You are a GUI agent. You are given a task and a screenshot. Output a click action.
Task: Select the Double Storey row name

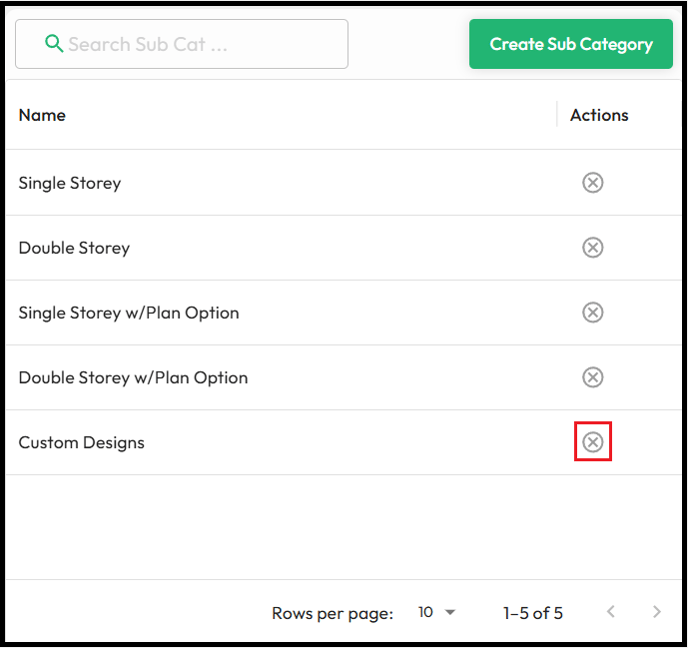[74, 248]
